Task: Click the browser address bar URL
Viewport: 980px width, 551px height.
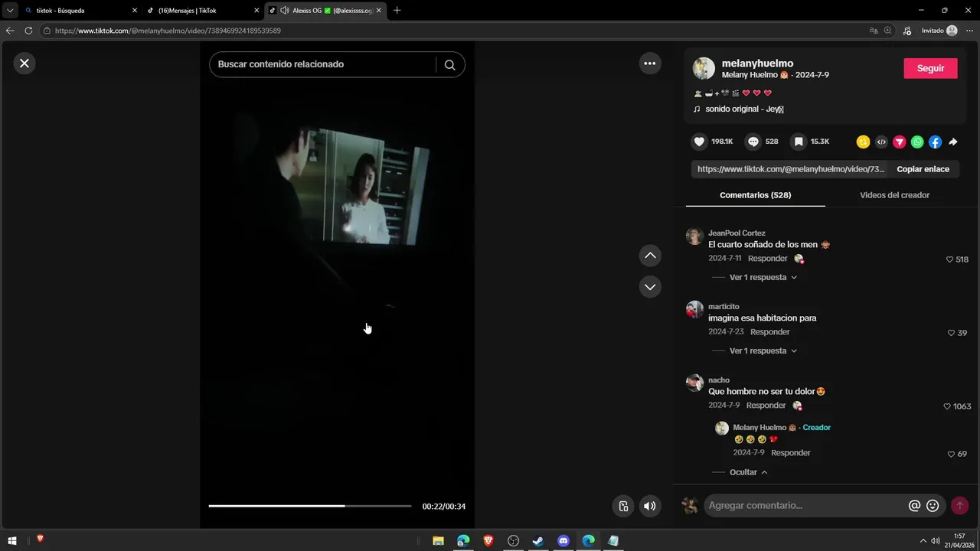Action: (168, 31)
